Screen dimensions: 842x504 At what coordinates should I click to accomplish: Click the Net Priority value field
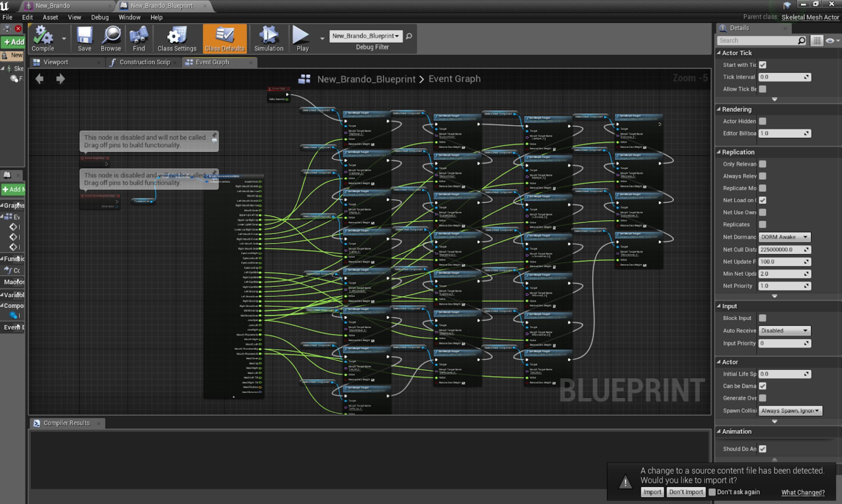pos(784,286)
